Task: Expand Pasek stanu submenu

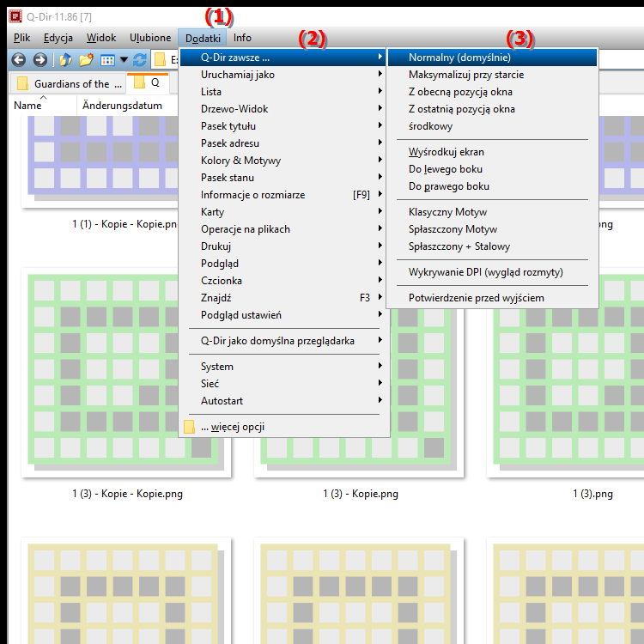Action: [x=283, y=178]
